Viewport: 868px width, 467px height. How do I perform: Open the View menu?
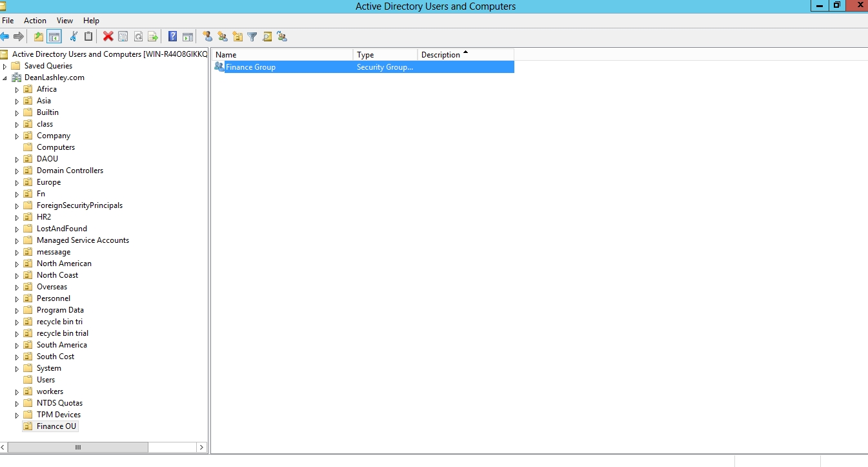65,21
